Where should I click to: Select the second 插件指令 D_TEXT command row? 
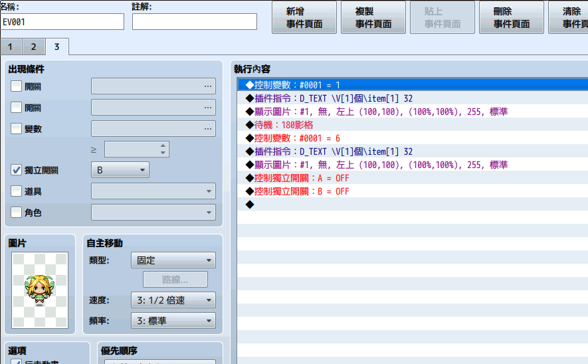pos(413,151)
